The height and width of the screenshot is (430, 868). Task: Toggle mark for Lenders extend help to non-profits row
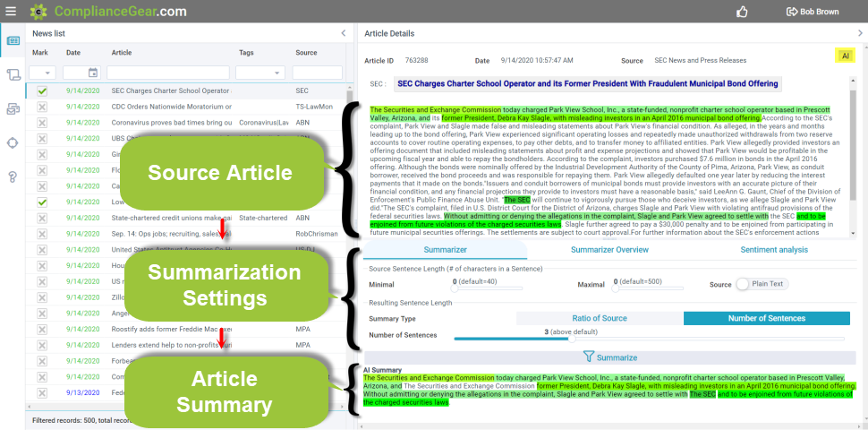tap(42, 345)
